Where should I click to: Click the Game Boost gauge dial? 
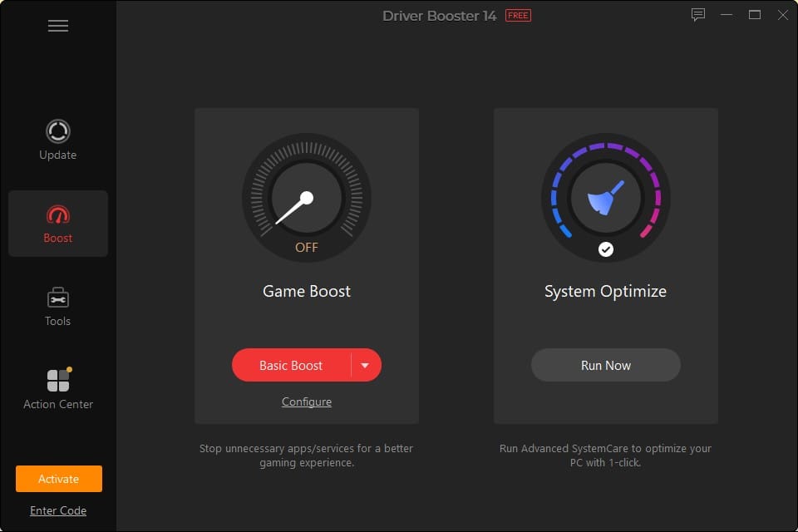[x=307, y=198]
